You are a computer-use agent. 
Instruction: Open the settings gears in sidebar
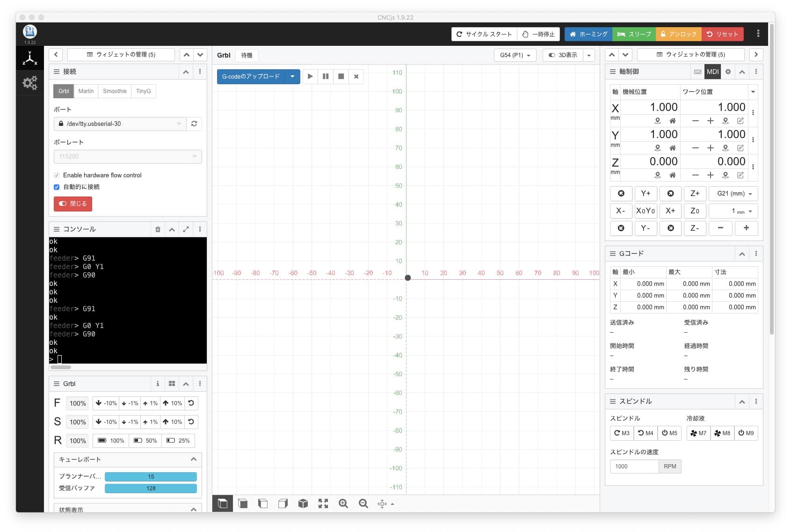30,83
